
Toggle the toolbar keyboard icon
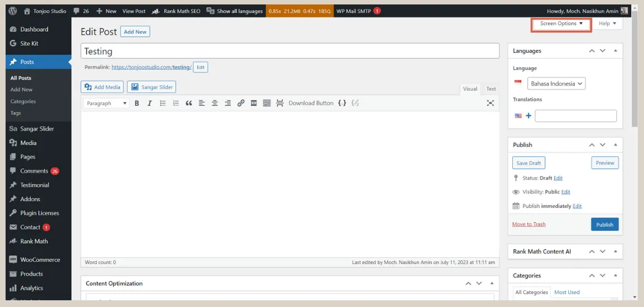tap(267, 103)
